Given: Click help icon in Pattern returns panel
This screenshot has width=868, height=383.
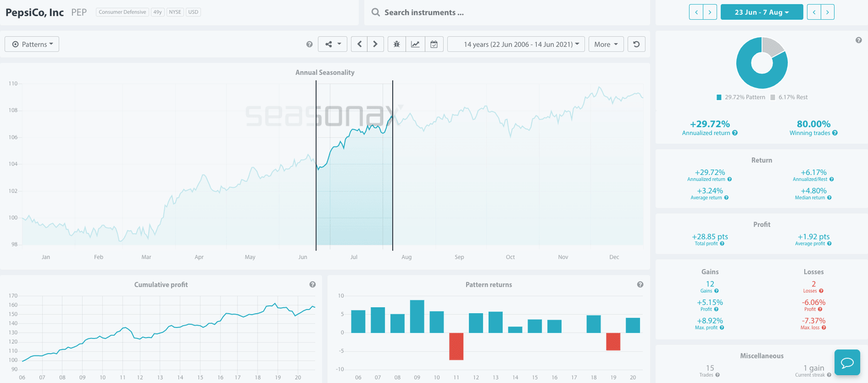Looking at the screenshot, I should coord(640,285).
